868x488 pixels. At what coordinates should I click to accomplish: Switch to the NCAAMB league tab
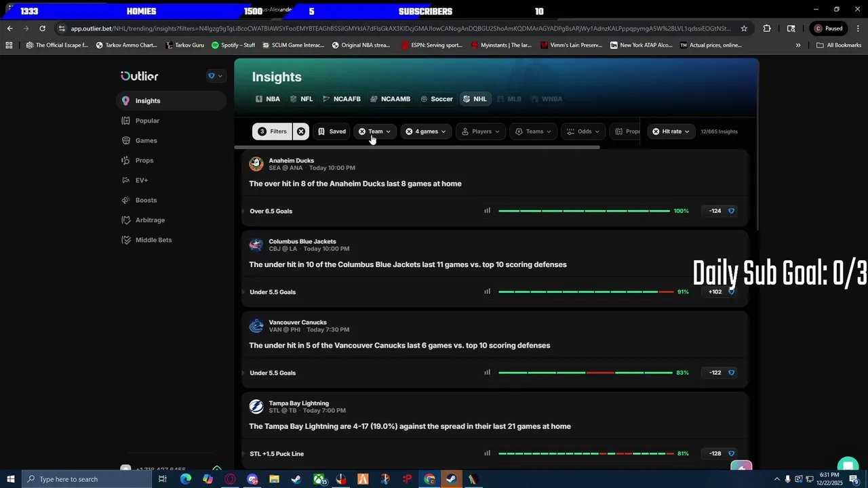[391, 99]
